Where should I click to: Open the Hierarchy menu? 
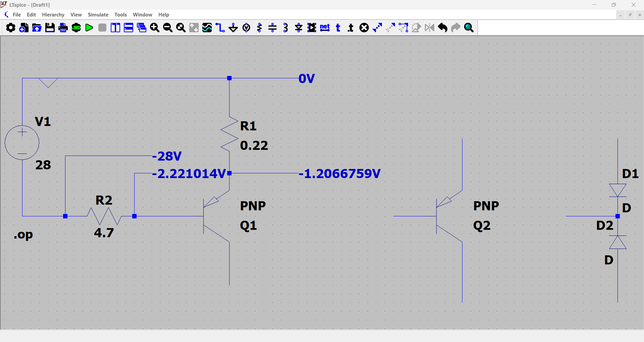coord(53,15)
